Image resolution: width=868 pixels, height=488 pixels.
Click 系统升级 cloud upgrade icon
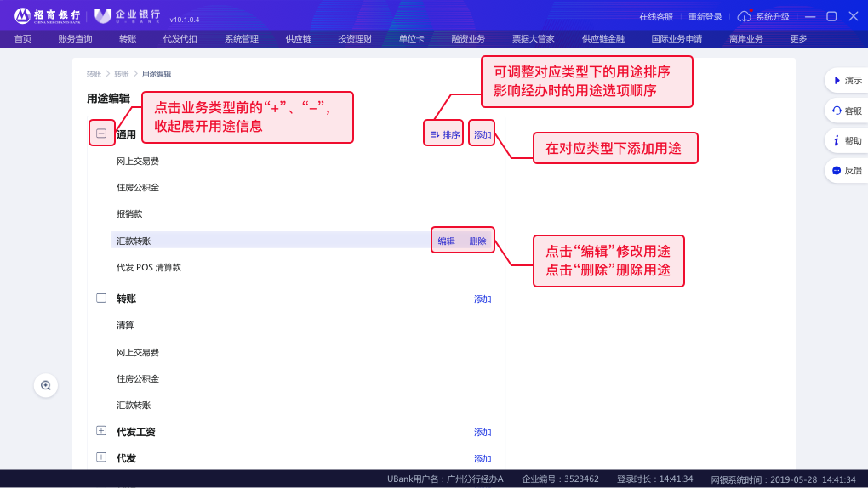point(745,16)
